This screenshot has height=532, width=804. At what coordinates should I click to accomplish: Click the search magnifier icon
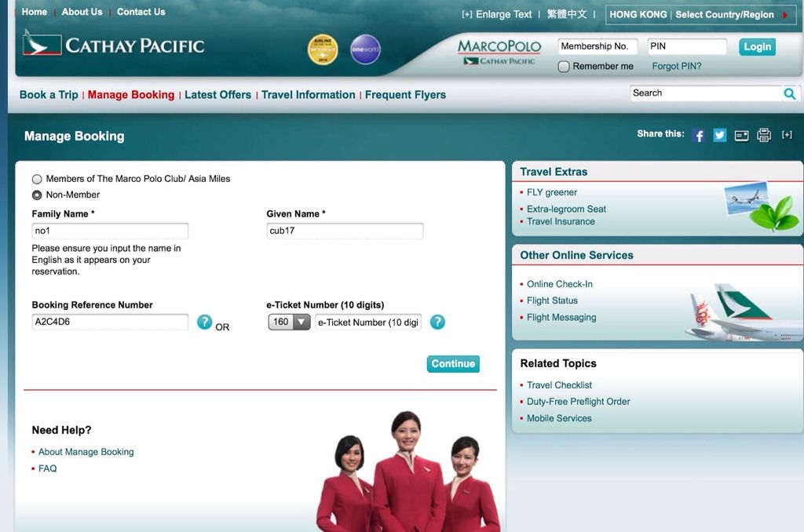tap(790, 93)
